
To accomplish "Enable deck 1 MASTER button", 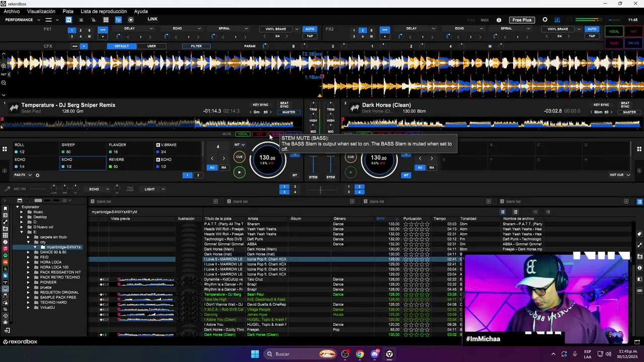I will [x=289, y=112].
